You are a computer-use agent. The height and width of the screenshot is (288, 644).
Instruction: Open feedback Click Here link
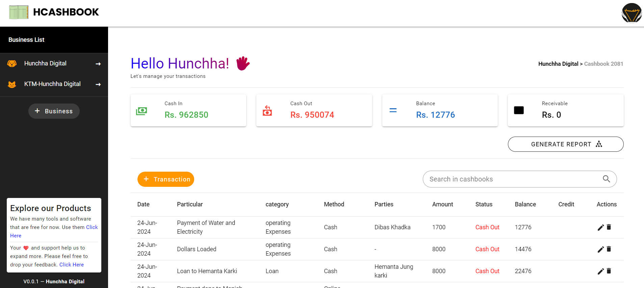[72, 265]
